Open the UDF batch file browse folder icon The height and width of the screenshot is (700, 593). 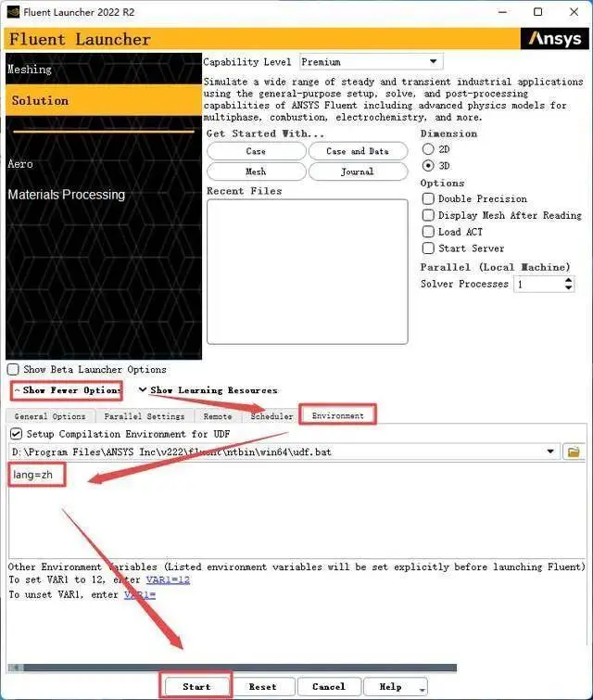coord(574,452)
